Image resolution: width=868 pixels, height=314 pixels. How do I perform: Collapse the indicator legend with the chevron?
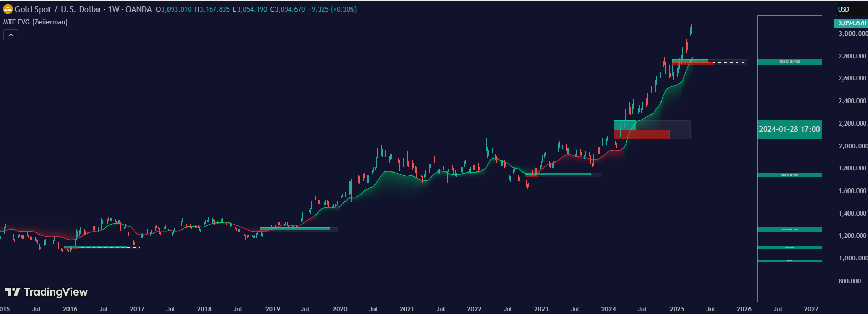pos(11,35)
